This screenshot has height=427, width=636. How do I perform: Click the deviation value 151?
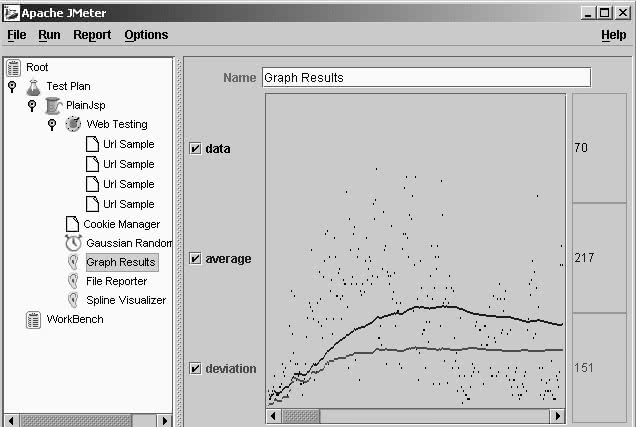pyautogui.click(x=584, y=368)
